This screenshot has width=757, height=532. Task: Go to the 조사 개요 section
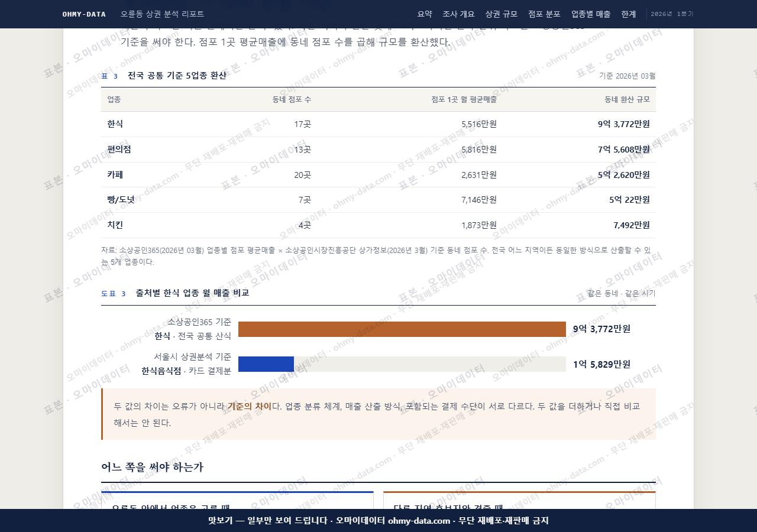(x=458, y=14)
